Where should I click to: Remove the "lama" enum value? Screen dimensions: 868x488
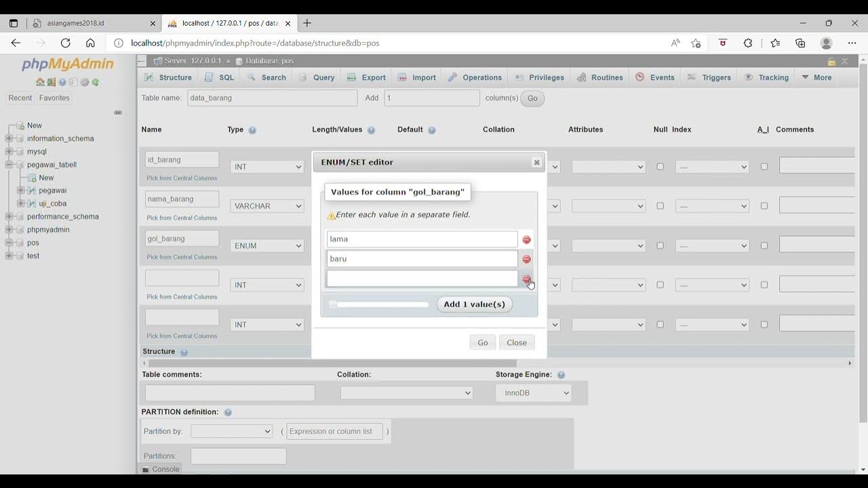click(526, 240)
